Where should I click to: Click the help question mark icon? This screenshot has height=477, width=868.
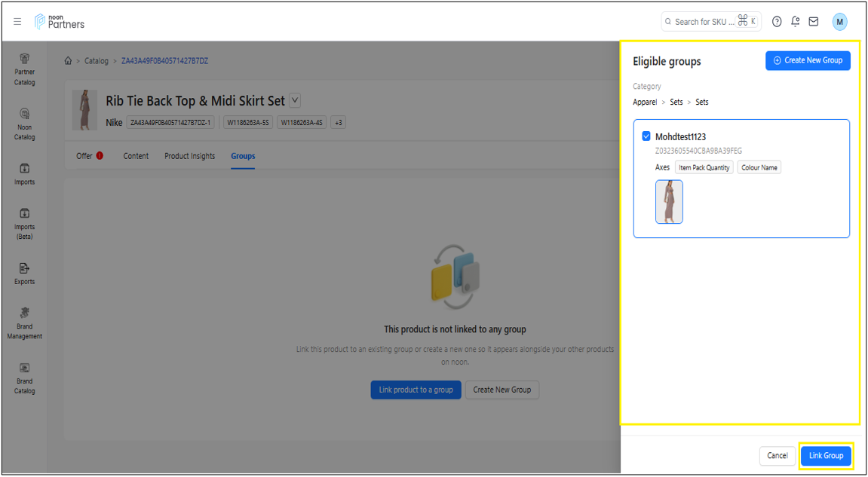click(777, 22)
